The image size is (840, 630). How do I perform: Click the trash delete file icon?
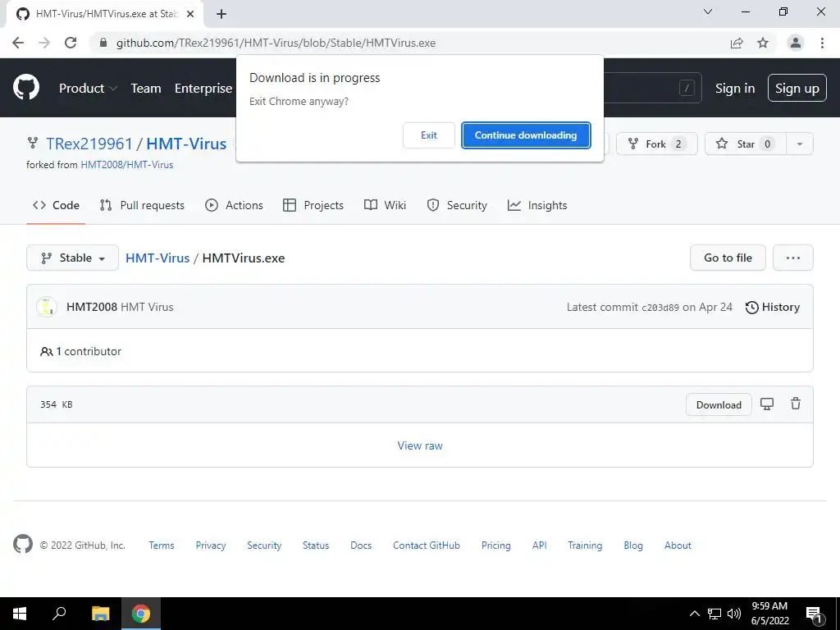(796, 404)
